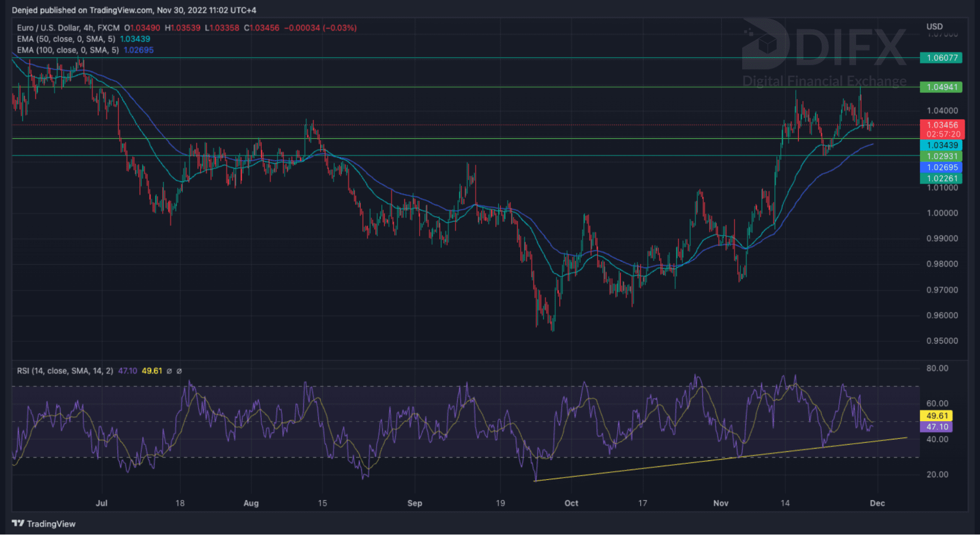
Task: Click the 1.04941 green price level tag
Action: (x=941, y=87)
